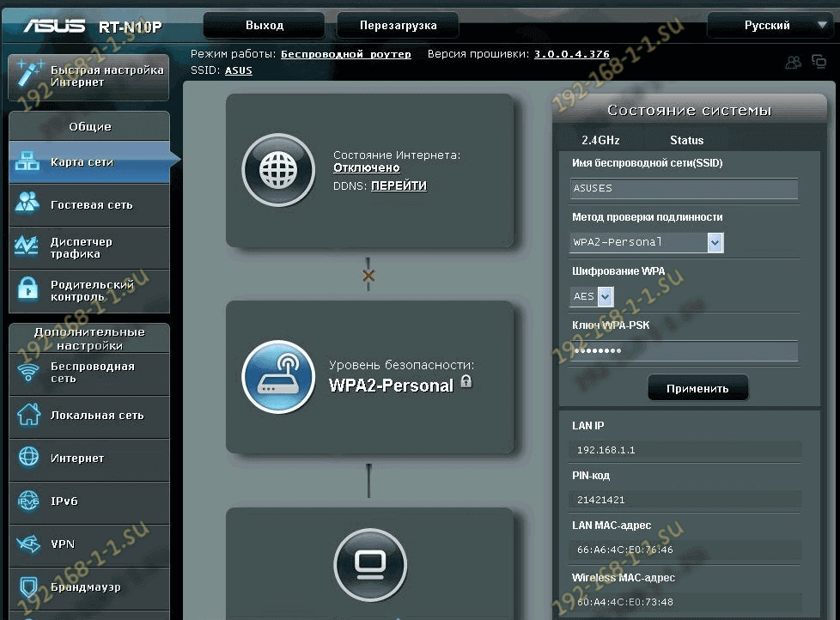
Task: Click the users status icon at top right
Action: [x=794, y=62]
